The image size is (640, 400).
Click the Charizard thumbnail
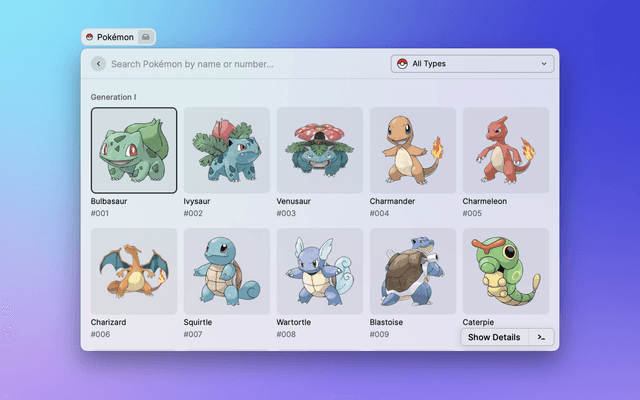tap(134, 271)
